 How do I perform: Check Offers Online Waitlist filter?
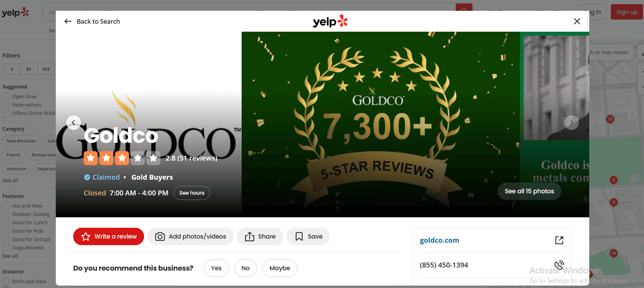(x=6, y=113)
